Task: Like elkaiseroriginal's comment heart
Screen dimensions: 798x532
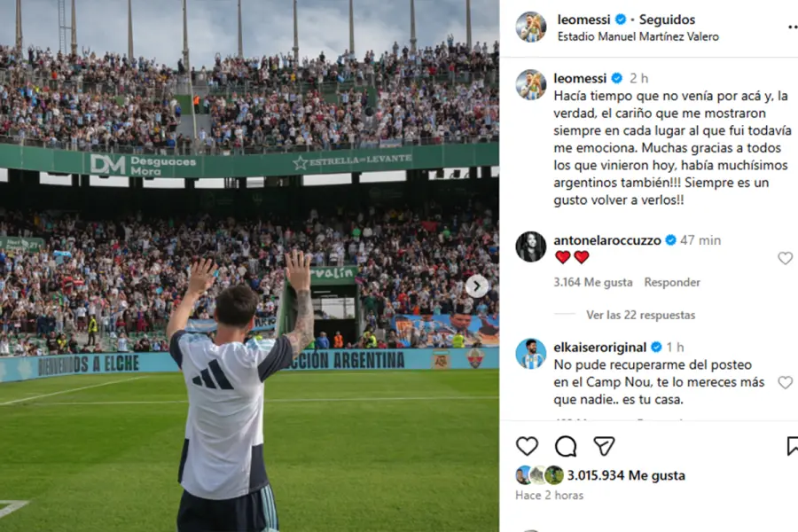Action: pos(786,382)
